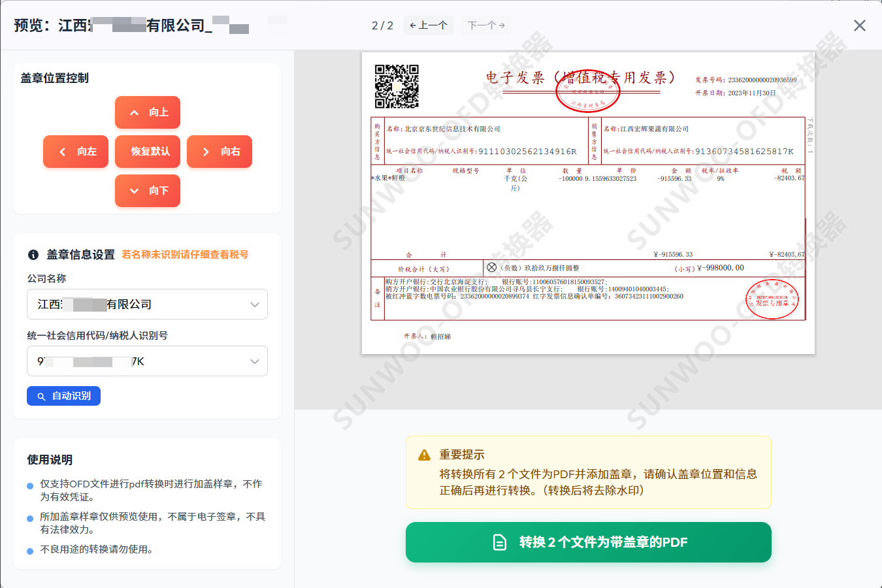The width and height of the screenshot is (882, 588).
Task: Click the warning triangle icon by 重要提示
Action: pyautogui.click(x=424, y=455)
